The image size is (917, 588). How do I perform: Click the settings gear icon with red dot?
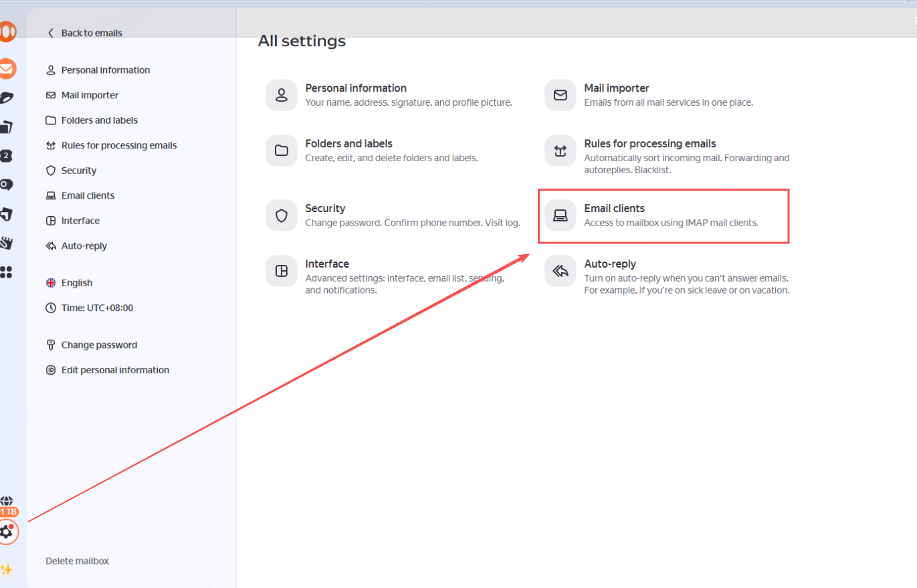pyautogui.click(x=7, y=532)
